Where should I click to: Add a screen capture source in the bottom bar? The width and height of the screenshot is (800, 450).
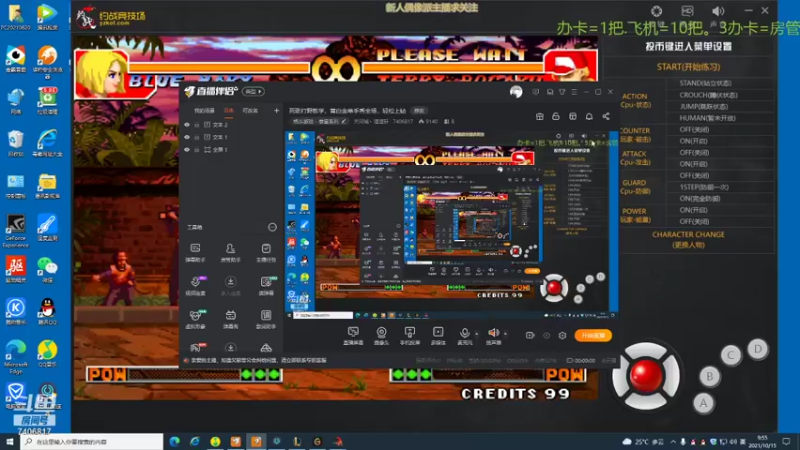point(353,336)
